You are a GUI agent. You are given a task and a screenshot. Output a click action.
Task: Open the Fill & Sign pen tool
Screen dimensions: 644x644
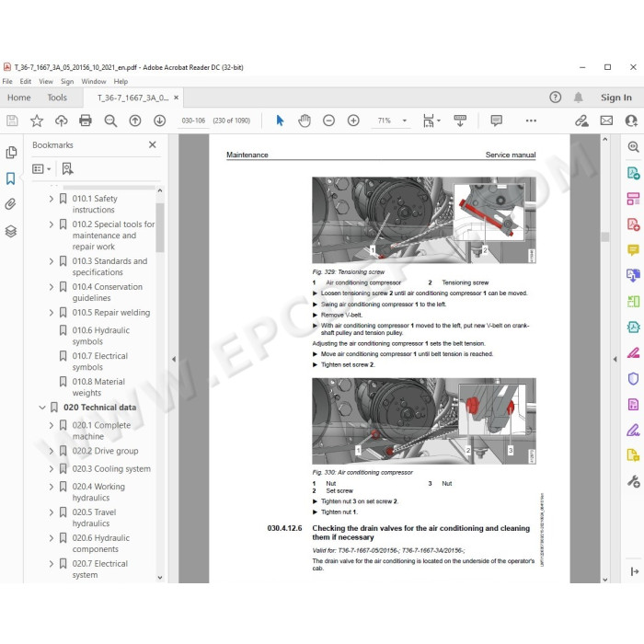coord(633,430)
